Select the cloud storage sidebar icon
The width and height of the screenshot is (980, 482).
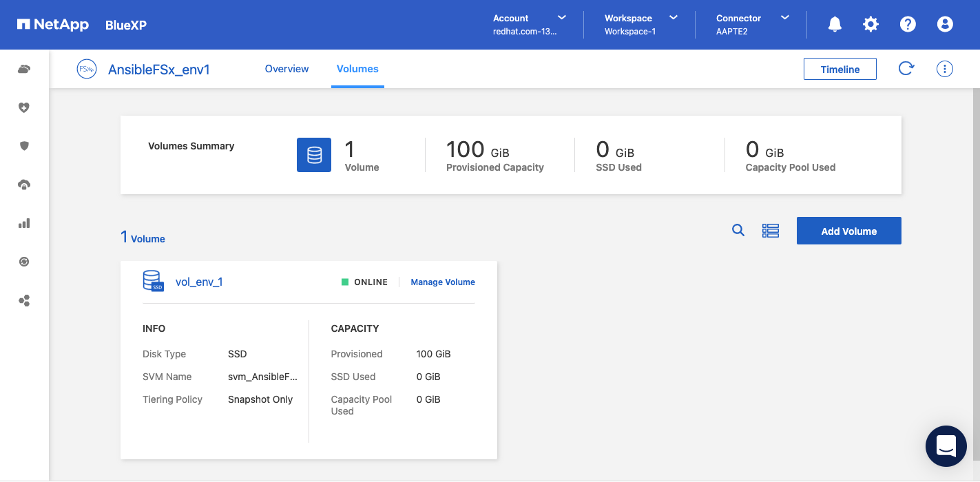tap(24, 69)
